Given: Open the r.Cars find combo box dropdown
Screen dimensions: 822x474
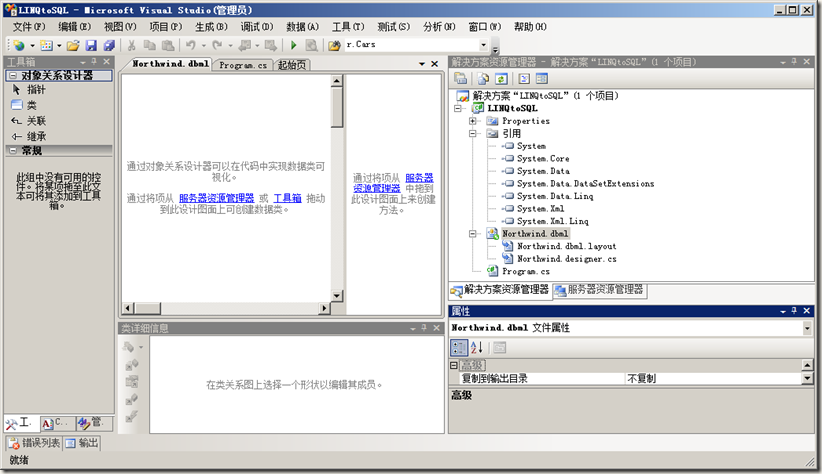Looking at the screenshot, I should tap(484, 46).
